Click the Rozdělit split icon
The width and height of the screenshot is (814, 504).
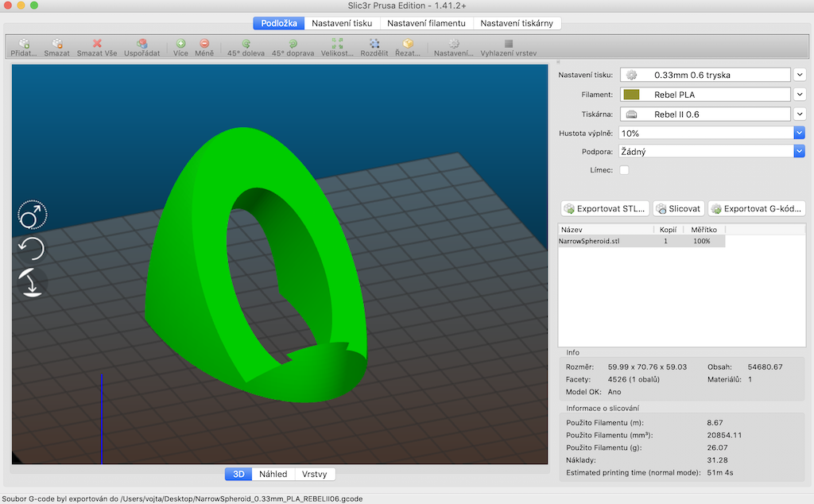(x=374, y=45)
